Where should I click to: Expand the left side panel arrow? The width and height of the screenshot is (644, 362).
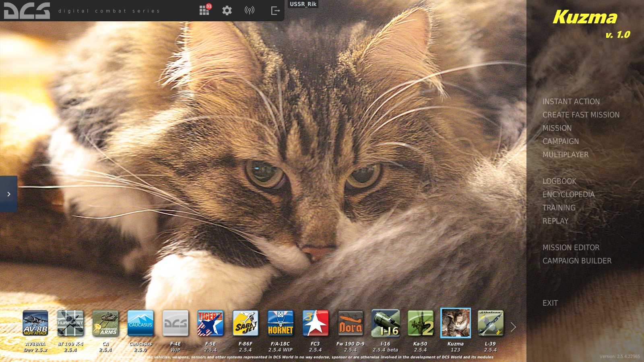point(8,194)
